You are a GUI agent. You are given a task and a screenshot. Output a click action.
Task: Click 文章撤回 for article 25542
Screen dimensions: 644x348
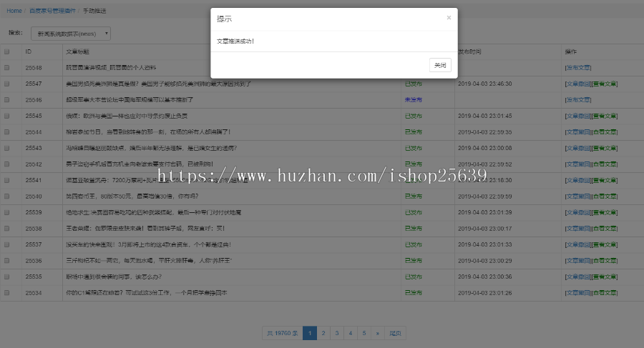578,164
